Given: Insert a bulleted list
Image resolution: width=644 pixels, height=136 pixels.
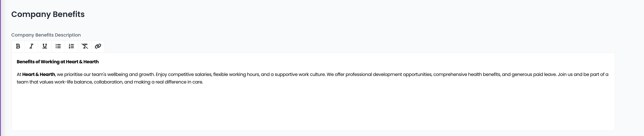Looking at the screenshot, I should tap(58, 46).
